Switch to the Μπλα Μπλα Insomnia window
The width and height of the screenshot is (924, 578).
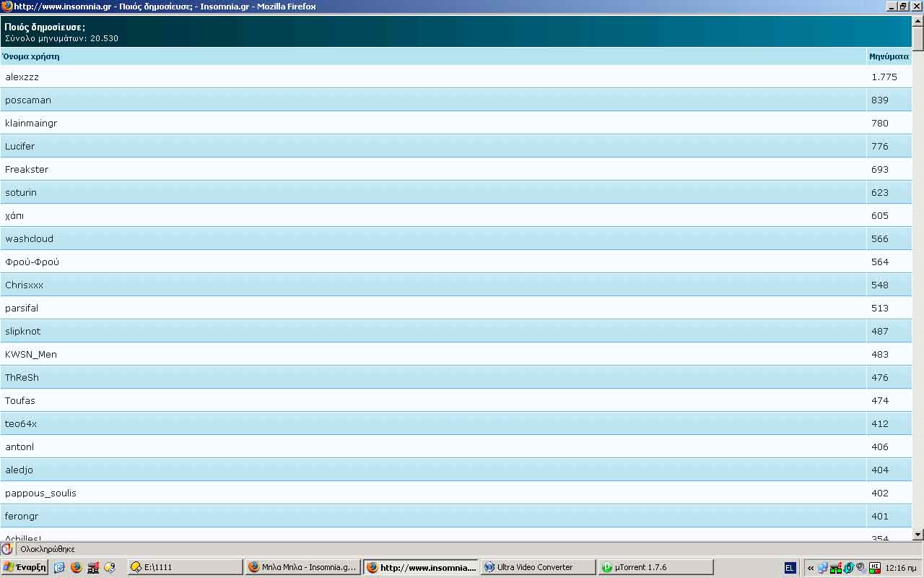point(302,567)
